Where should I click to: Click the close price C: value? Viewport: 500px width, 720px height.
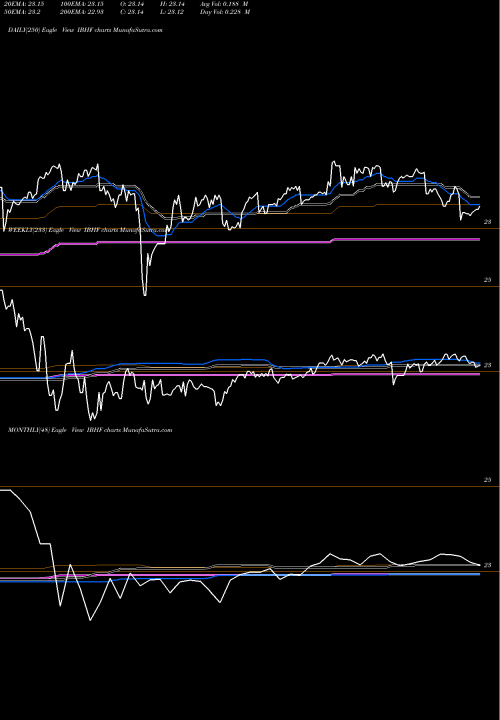click(x=132, y=12)
